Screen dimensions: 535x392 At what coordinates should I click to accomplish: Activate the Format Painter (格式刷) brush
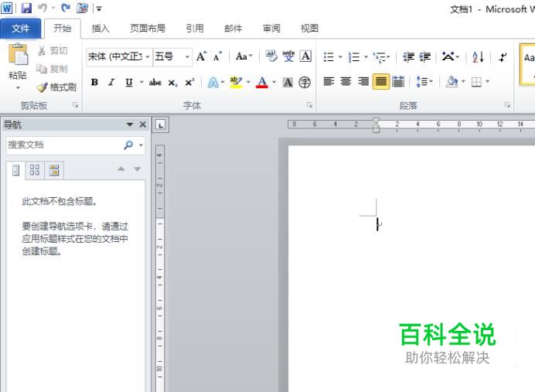pos(42,87)
